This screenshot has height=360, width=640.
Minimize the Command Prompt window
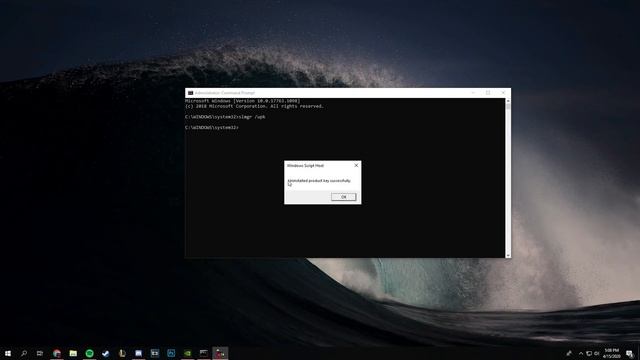(x=473, y=93)
